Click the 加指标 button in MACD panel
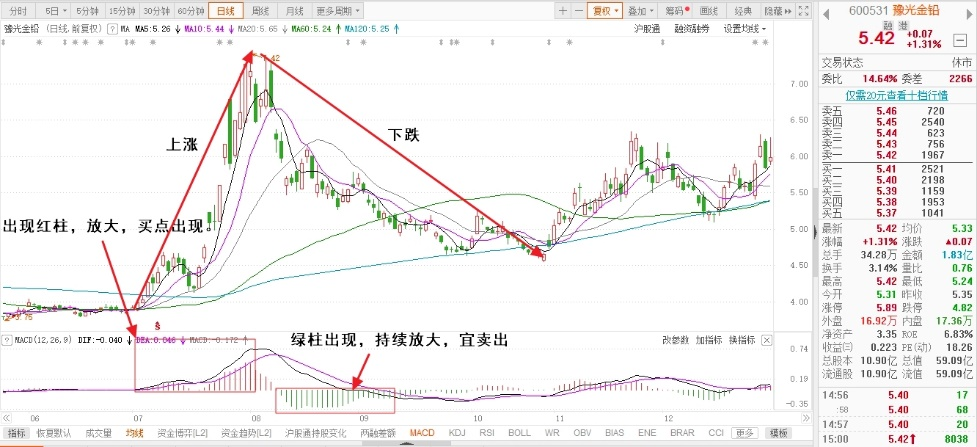Screen dimensions: 977x447 [711, 341]
